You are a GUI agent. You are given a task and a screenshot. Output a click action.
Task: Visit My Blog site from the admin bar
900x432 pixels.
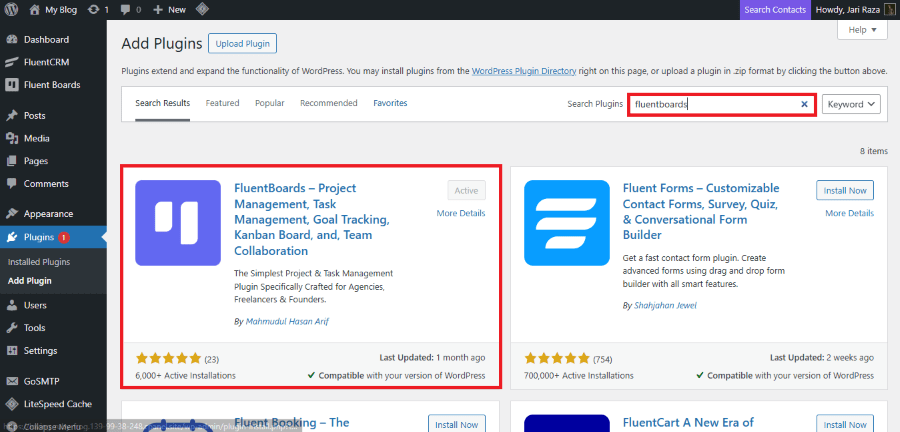53,10
